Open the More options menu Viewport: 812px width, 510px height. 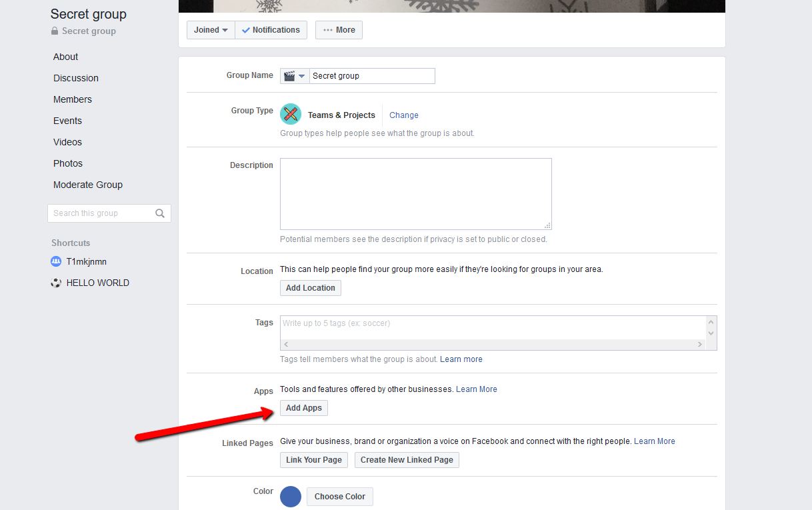pyautogui.click(x=339, y=30)
